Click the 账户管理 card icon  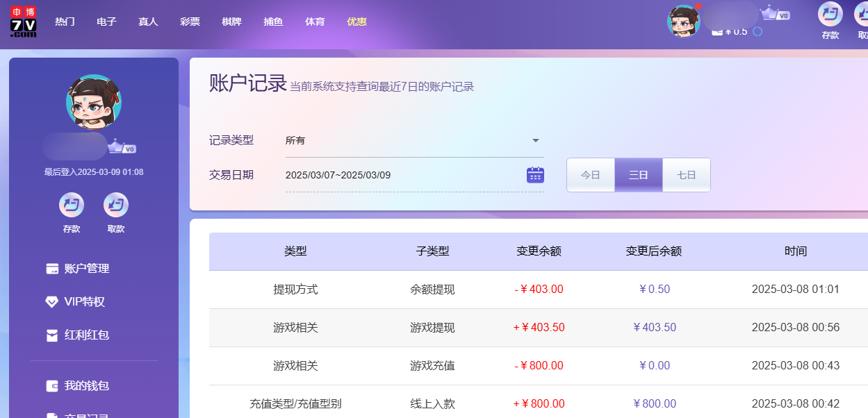(51, 268)
